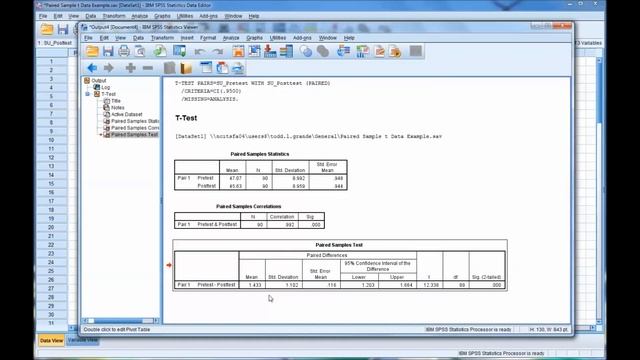Click the Export output icon
This screenshot has height=360, width=640.
pos(160,51)
